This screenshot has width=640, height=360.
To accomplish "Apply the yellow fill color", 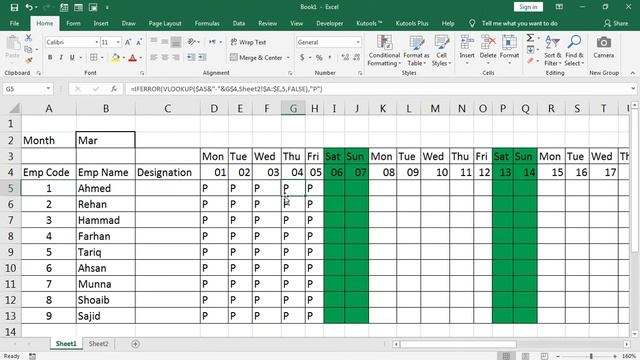I will click(x=116, y=58).
